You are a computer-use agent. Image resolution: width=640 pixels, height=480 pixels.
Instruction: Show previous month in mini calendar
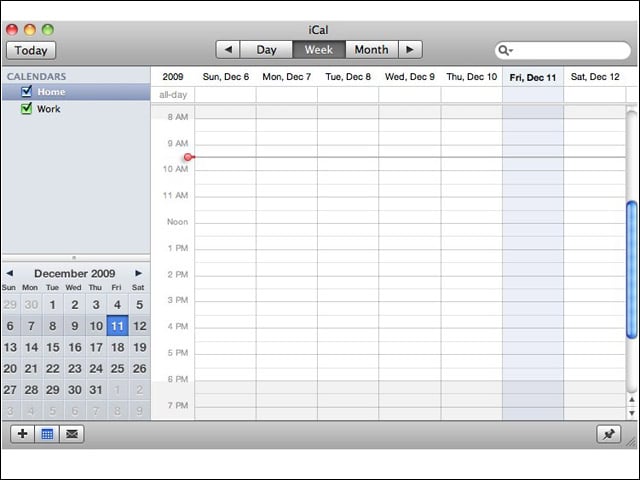(x=10, y=273)
